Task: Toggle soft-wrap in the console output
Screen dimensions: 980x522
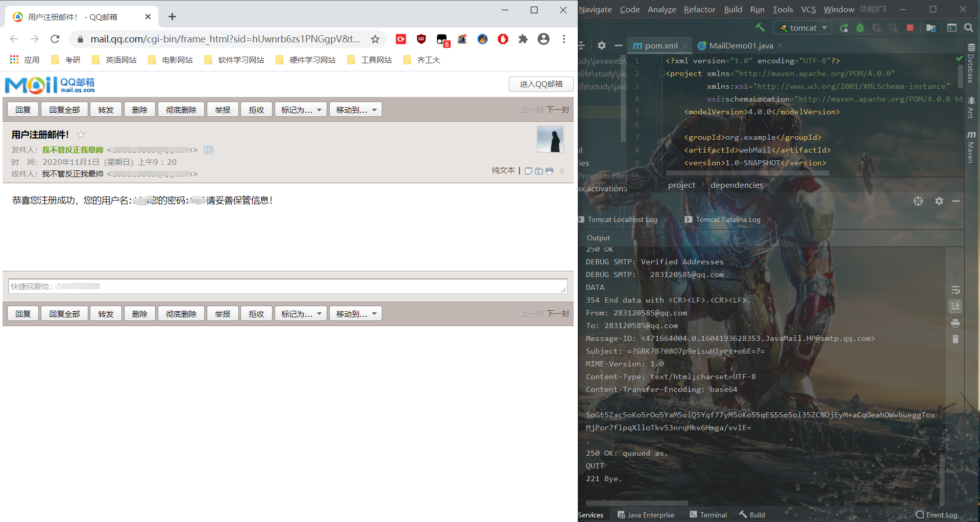Action: tap(955, 290)
